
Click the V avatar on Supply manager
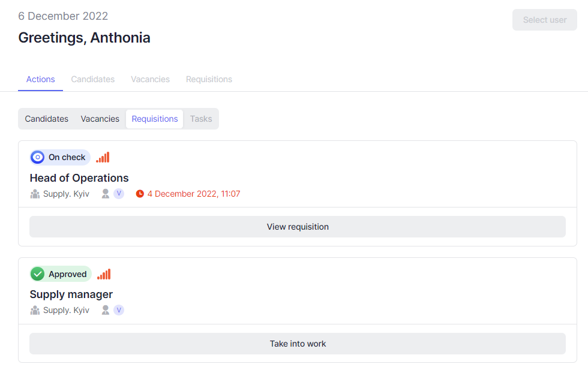[119, 311]
